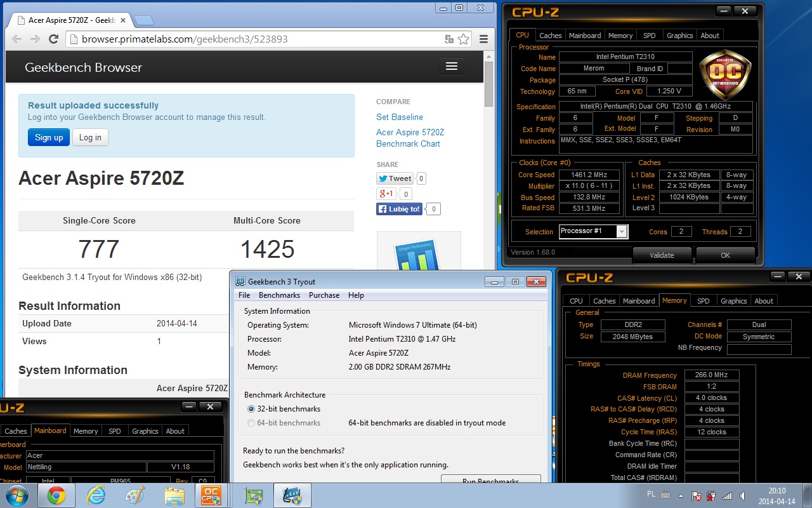Image resolution: width=812 pixels, height=508 pixels.
Task: Click Validate button in CPU-Z
Action: tap(662, 255)
